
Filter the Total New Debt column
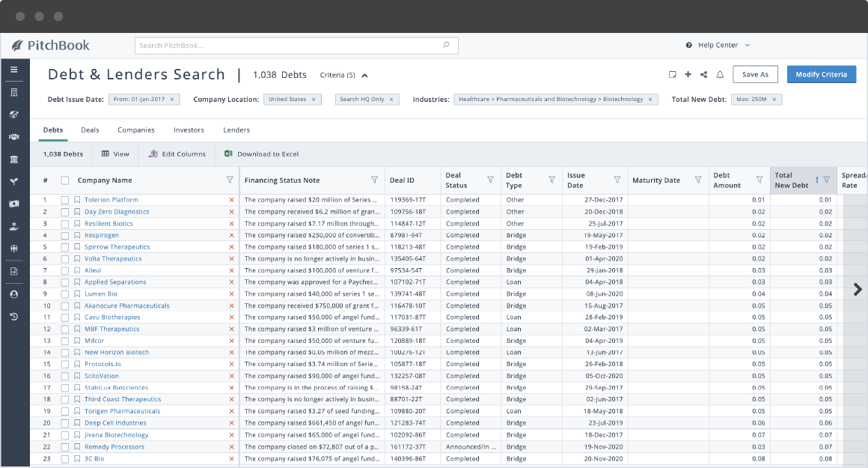coord(827,180)
